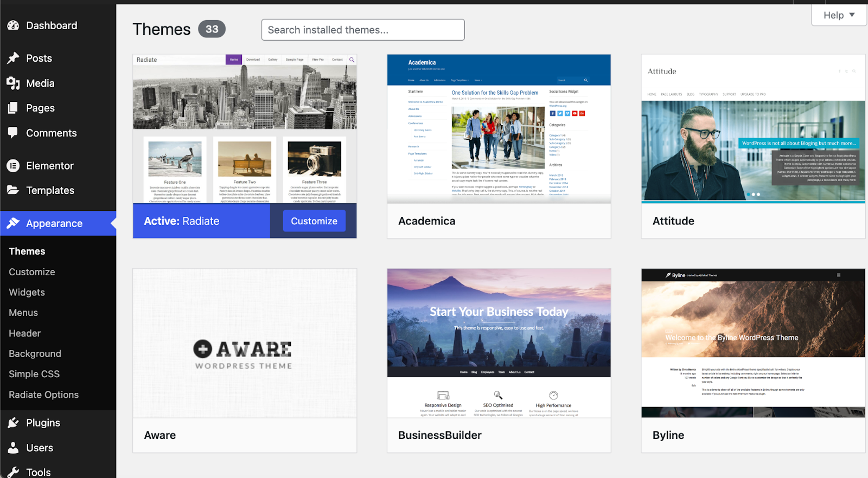This screenshot has height=478, width=868.
Task: Click the Active: Radiate label
Action: coord(182,221)
